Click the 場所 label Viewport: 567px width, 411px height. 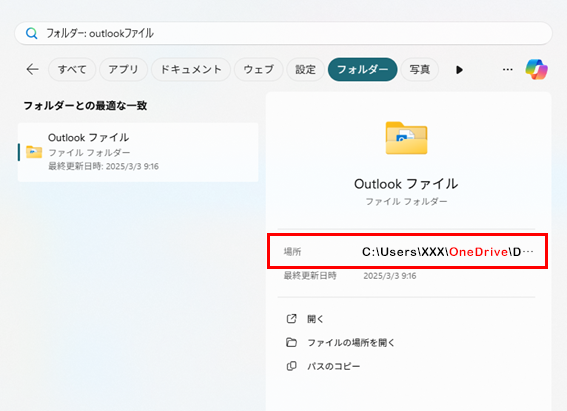pyautogui.click(x=292, y=252)
